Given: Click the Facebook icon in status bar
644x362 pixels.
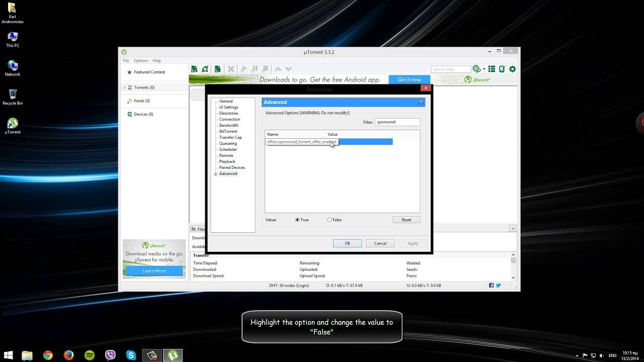Looking at the screenshot, I should coord(491,285).
